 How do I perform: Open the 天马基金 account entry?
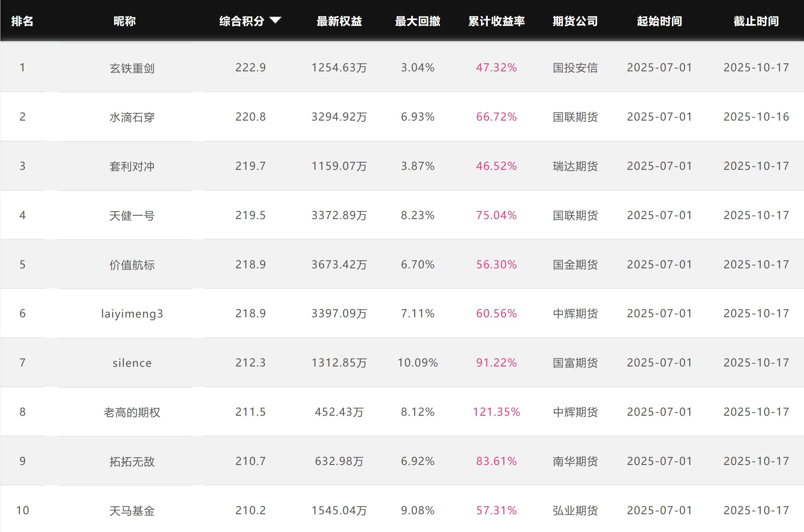click(132, 510)
